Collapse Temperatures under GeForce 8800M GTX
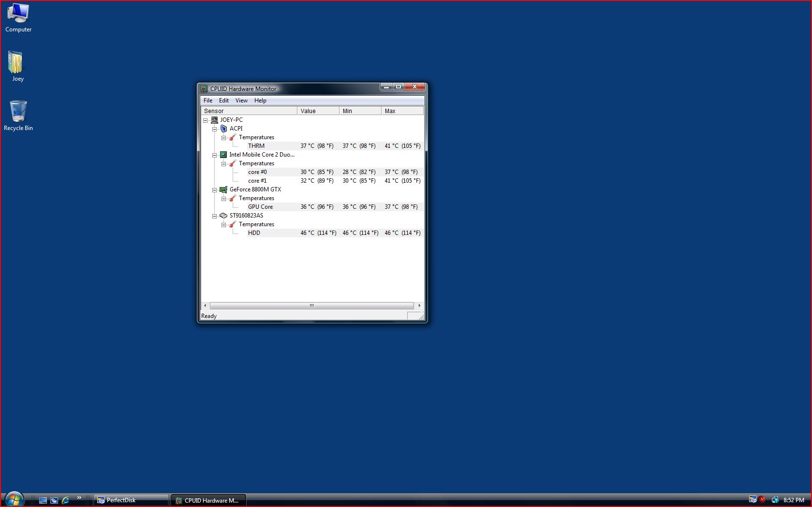This screenshot has width=812, height=507. [224, 199]
